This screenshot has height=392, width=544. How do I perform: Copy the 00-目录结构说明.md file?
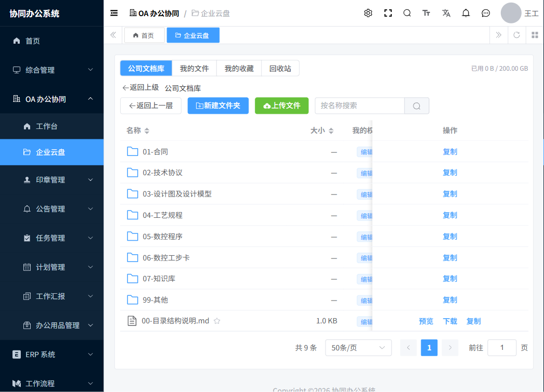pyautogui.click(x=474, y=321)
